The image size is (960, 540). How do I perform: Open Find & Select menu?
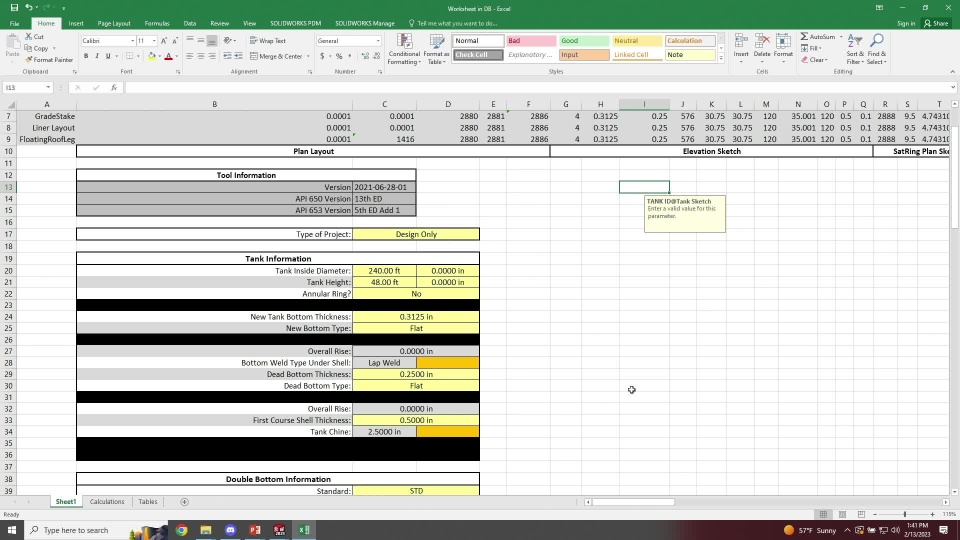[x=876, y=49]
